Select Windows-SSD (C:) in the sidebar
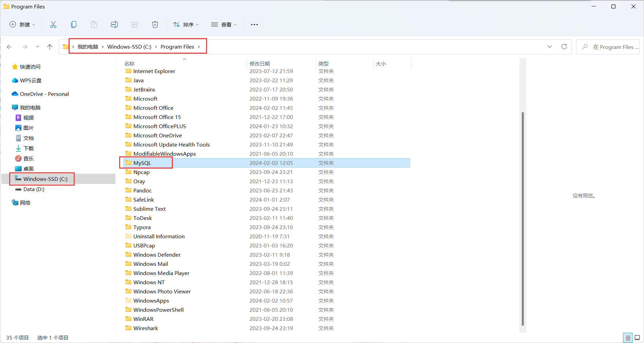 (45, 179)
